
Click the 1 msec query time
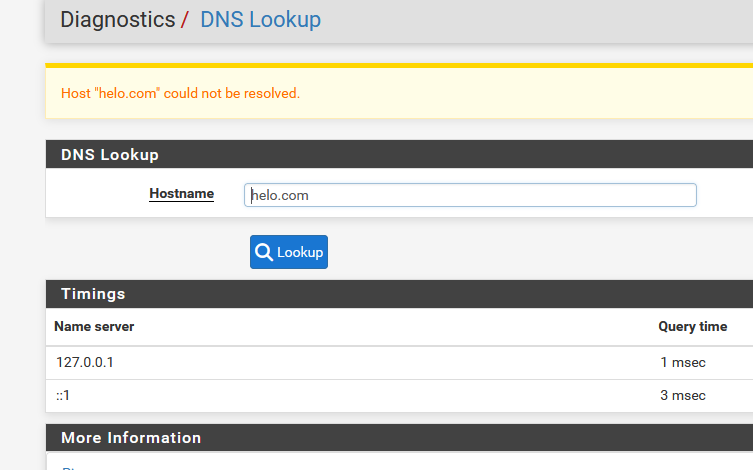(x=682, y=363)
